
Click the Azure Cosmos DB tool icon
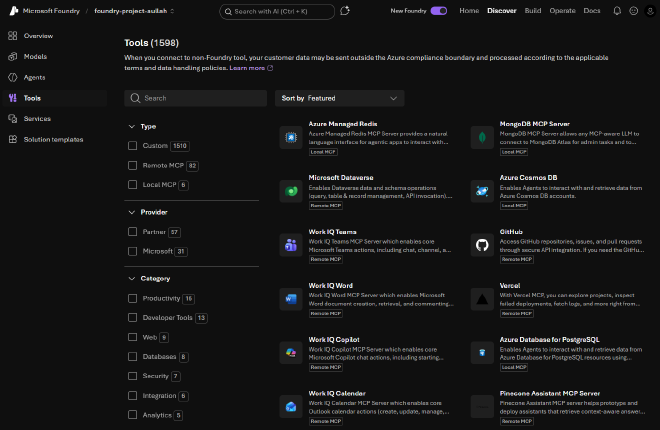[x=482, y=191]
